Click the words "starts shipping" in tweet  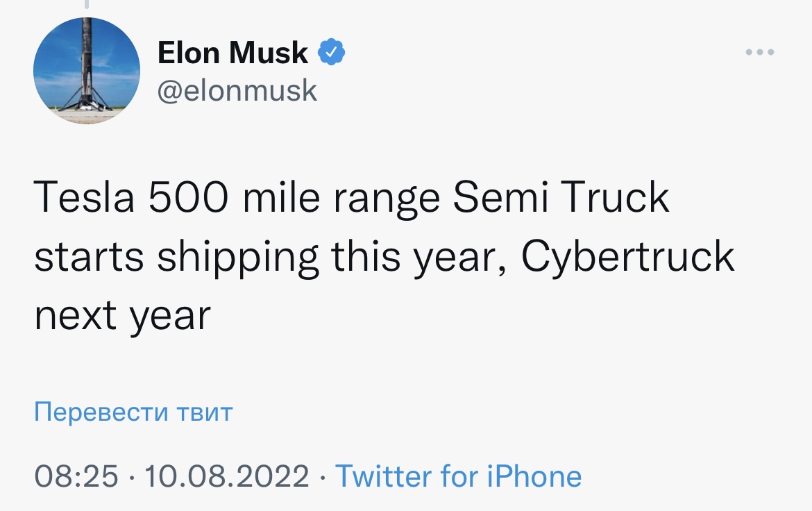click(176, 258)
